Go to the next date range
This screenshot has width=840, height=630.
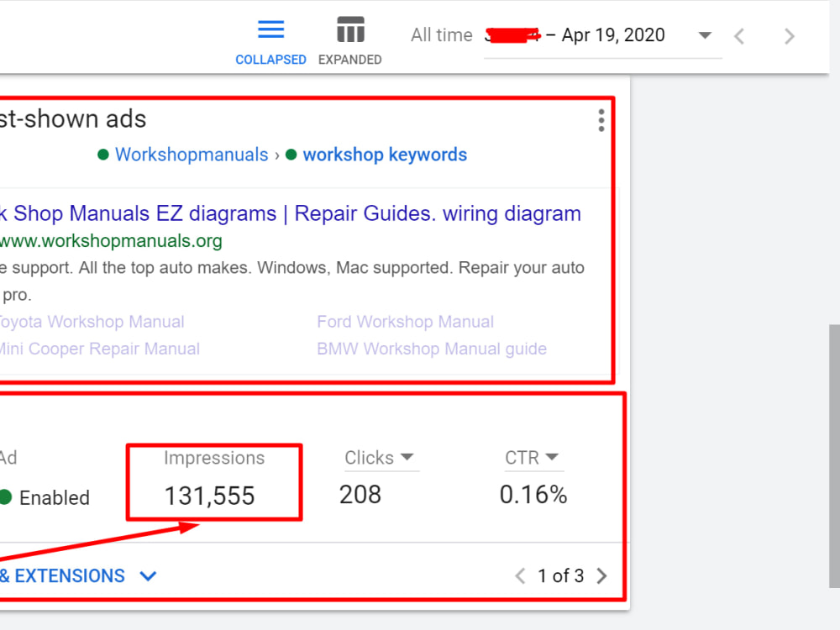tap(789, 36)
